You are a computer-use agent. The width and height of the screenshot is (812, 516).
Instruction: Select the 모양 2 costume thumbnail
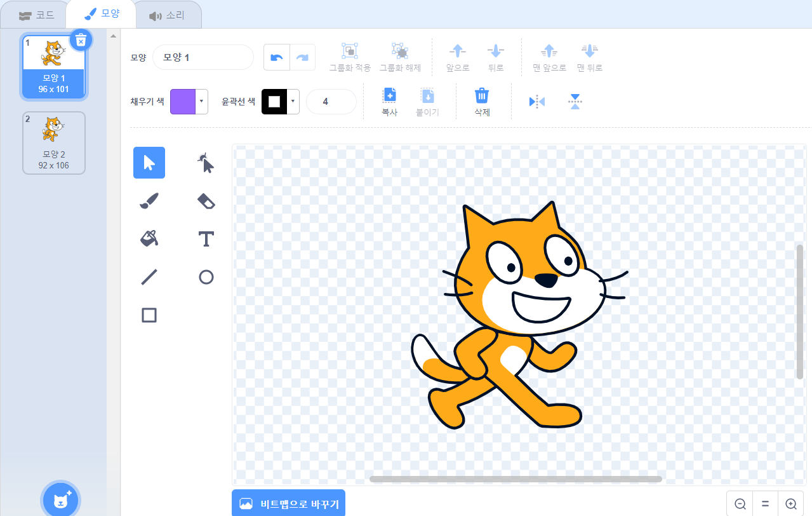click(x=54, y=143)
